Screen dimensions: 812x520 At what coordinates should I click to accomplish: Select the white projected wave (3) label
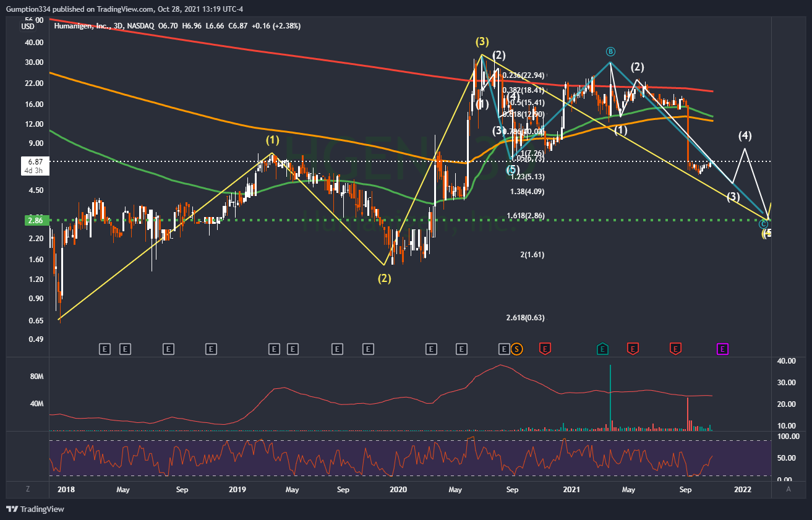coord(733,197)
